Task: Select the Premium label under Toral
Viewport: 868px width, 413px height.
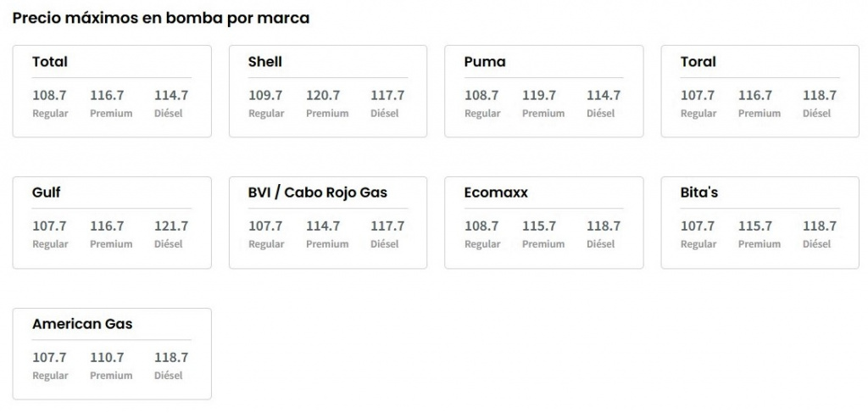Action: point(759,114)
